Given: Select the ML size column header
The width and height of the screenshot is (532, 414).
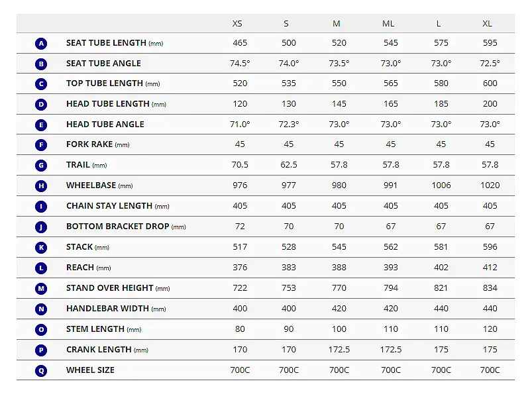Looking at the screenshot, I should point(388,24).
